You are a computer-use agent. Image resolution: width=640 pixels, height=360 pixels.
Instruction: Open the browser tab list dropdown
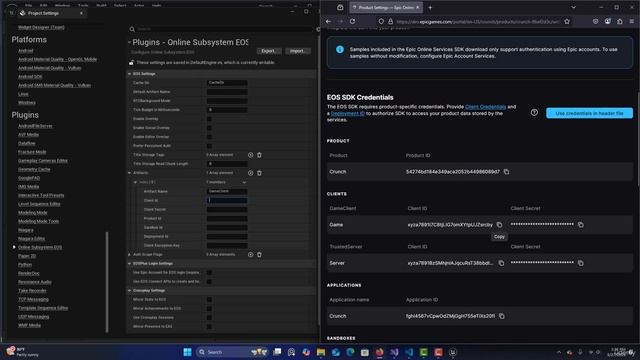[x=573, y=7]
